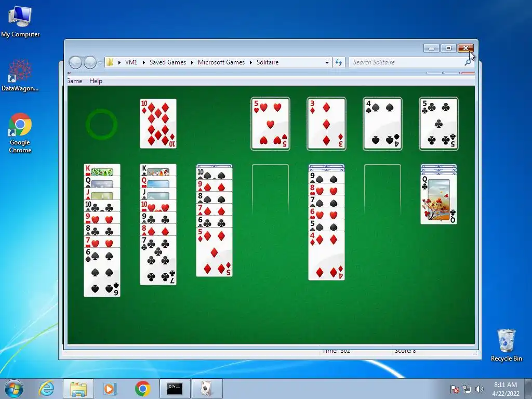
Task: Click the 4 of spades foundation pile
Action: pyautogui.click(x=382, y=124)
